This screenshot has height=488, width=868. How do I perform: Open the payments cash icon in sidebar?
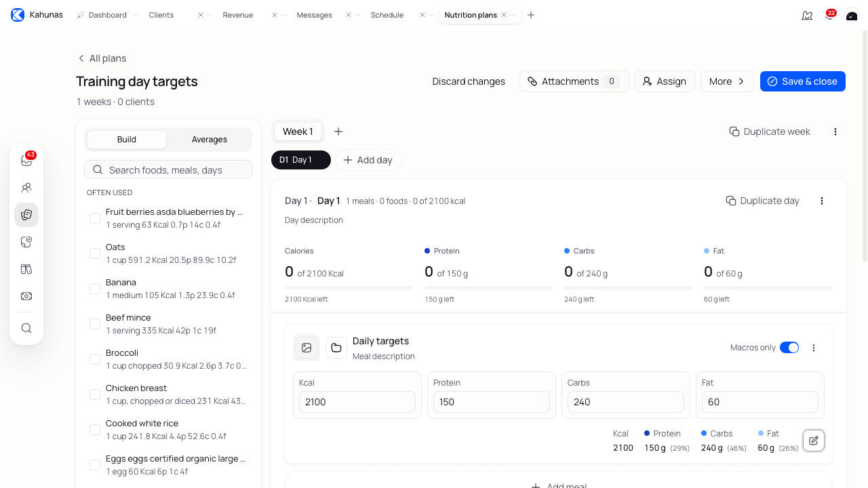pos(26,296)
